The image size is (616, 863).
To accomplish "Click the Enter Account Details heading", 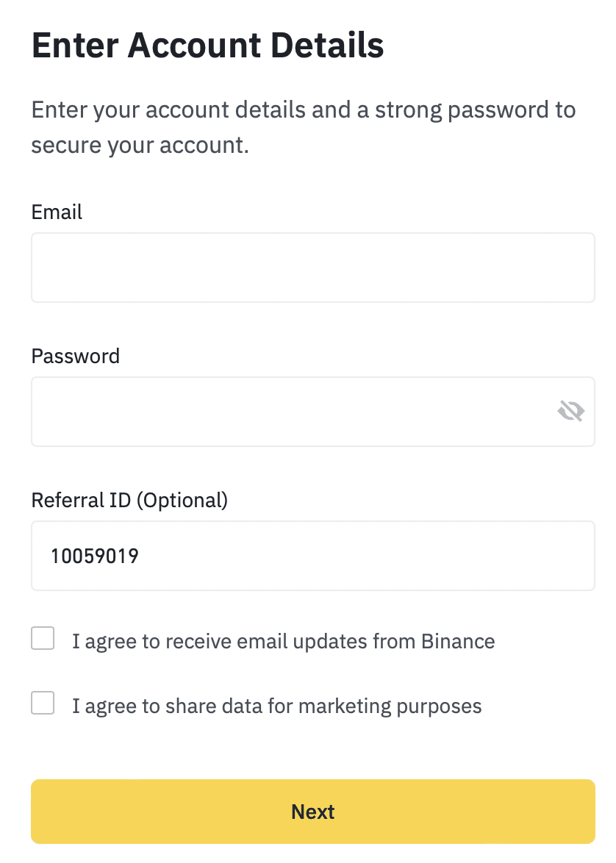I will click(207, 45).
